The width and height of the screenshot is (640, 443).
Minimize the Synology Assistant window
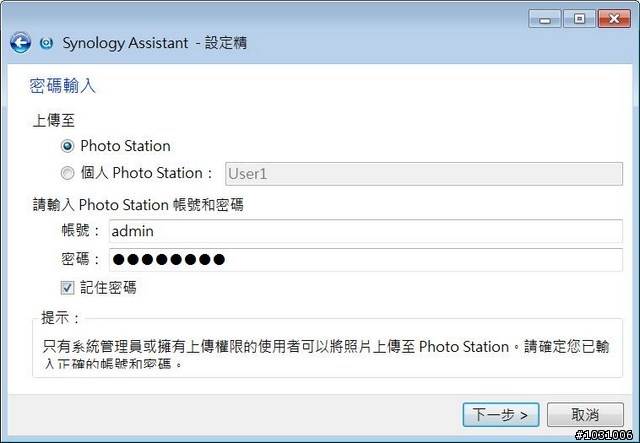point(545,19)
